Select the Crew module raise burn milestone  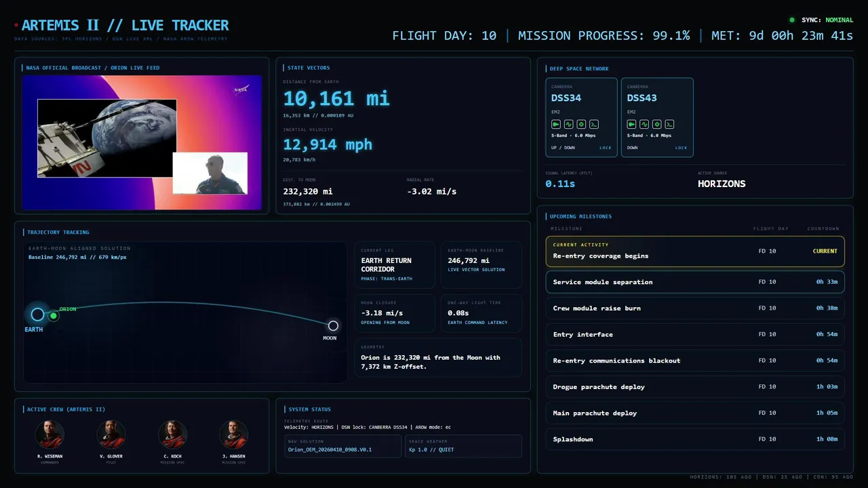(695, 308)
